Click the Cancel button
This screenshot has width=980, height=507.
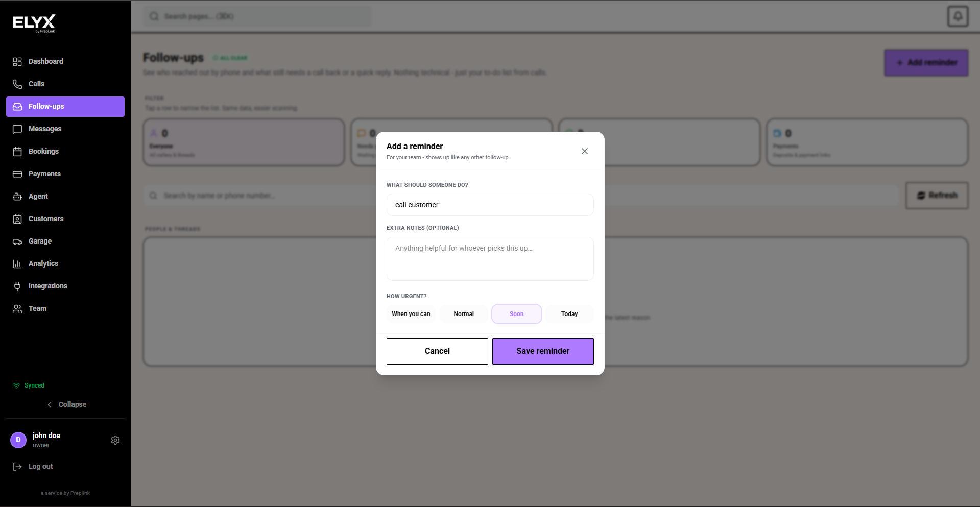click(437, 351)
